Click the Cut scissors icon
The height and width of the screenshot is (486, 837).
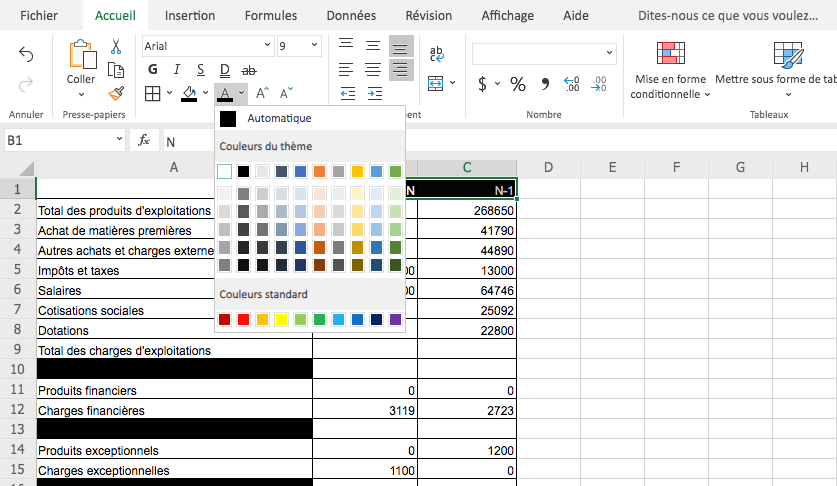click(116, 46)
